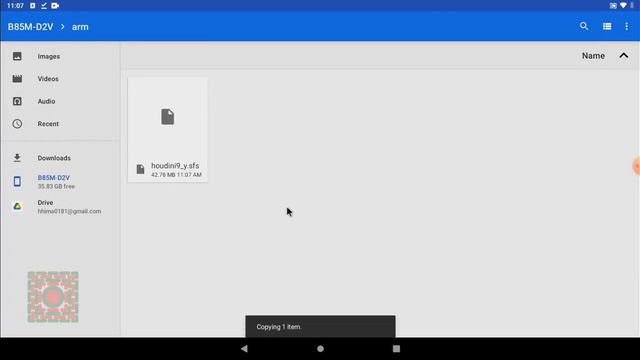Image resolution: width=640 pixels, height=360 pixels.
Task: Click the device storage phone icon
Action: 17,181
